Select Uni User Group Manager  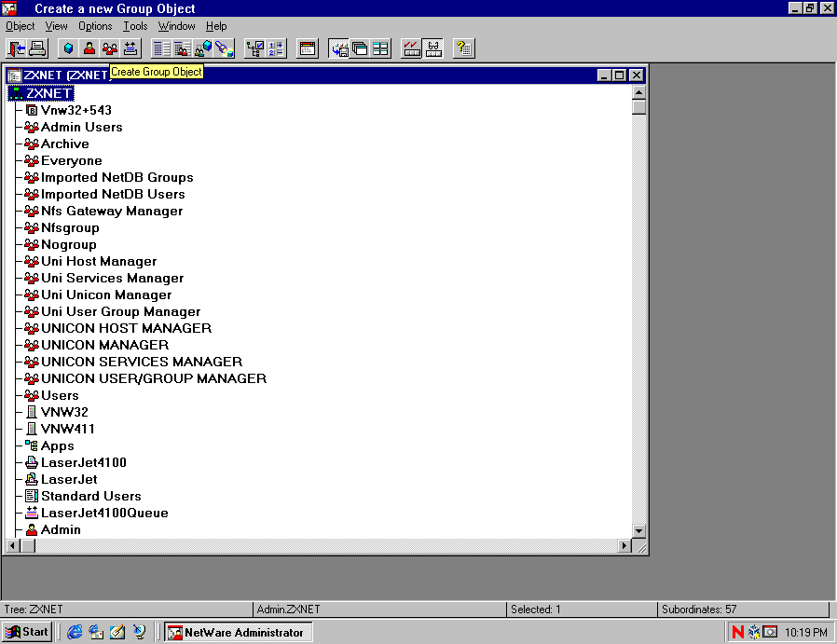tap(113, 311)
